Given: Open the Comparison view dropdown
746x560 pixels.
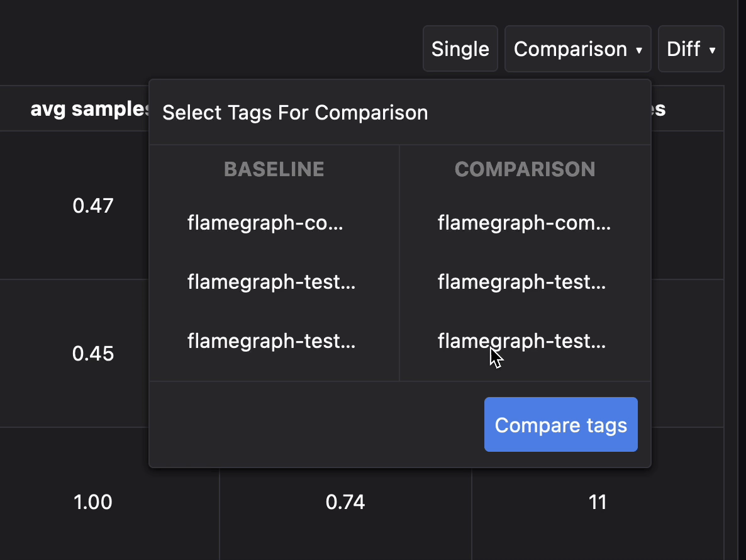Looking at the screenshot, I should [x=577, y=48].
